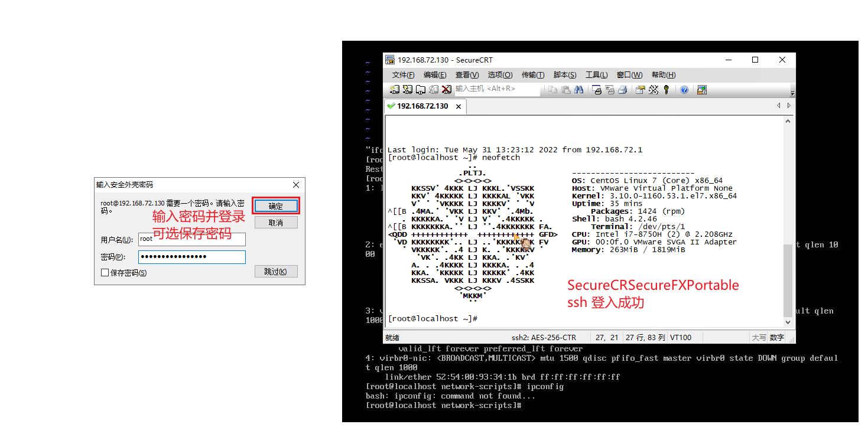Open the 工具(L) menu
868x434 pixels.
tap(596, 75)
